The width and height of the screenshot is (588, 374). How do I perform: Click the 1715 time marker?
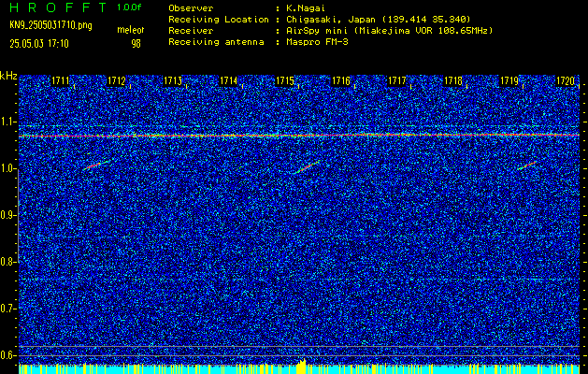click(x=284, y=80)
